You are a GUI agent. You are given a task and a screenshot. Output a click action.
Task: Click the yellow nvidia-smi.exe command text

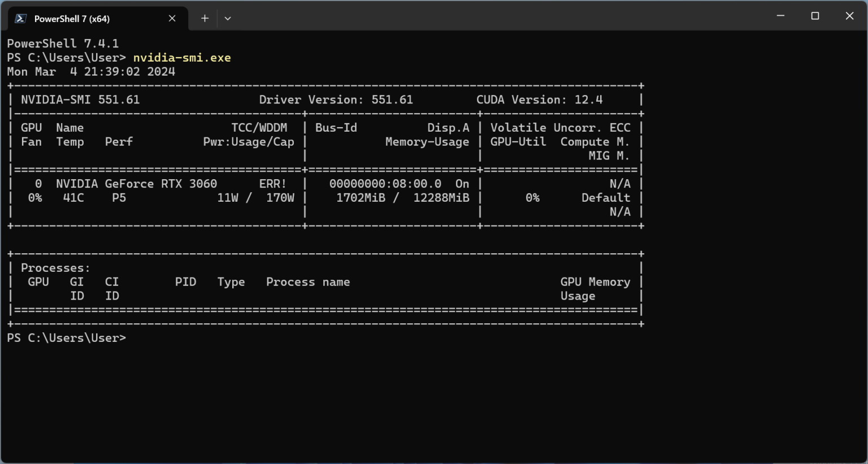tap(183, 57)
